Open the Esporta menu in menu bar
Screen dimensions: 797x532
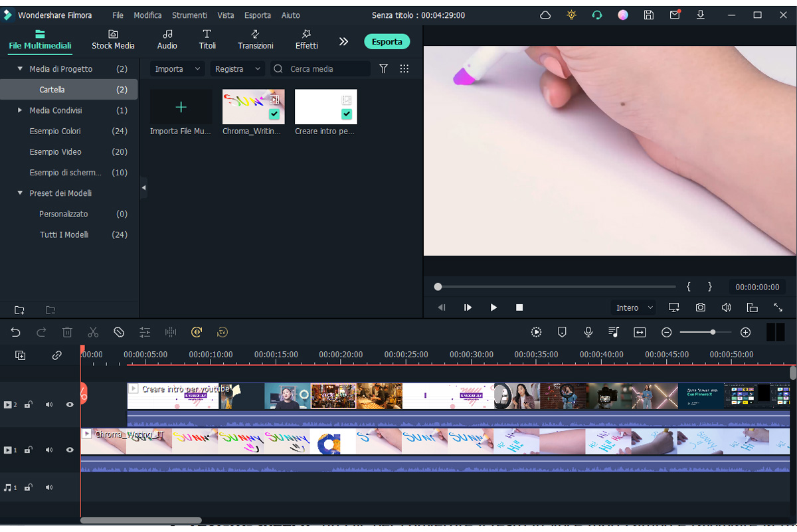(258, 15)
